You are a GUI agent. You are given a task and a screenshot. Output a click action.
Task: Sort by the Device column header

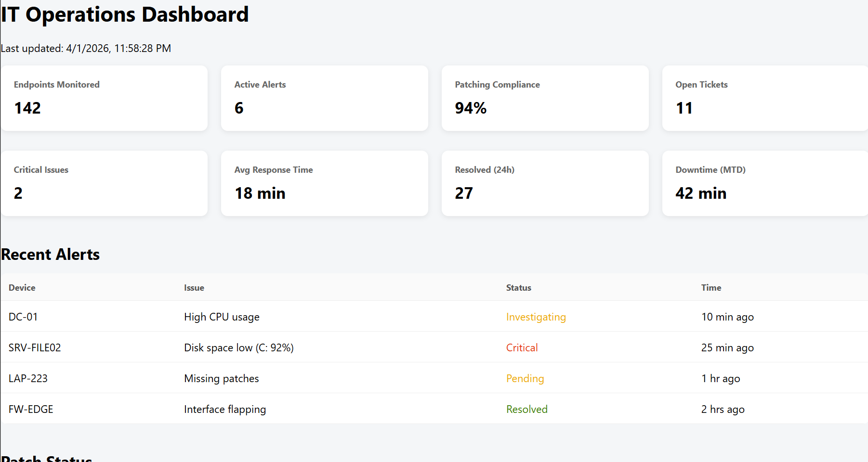[x=22, y=287]
